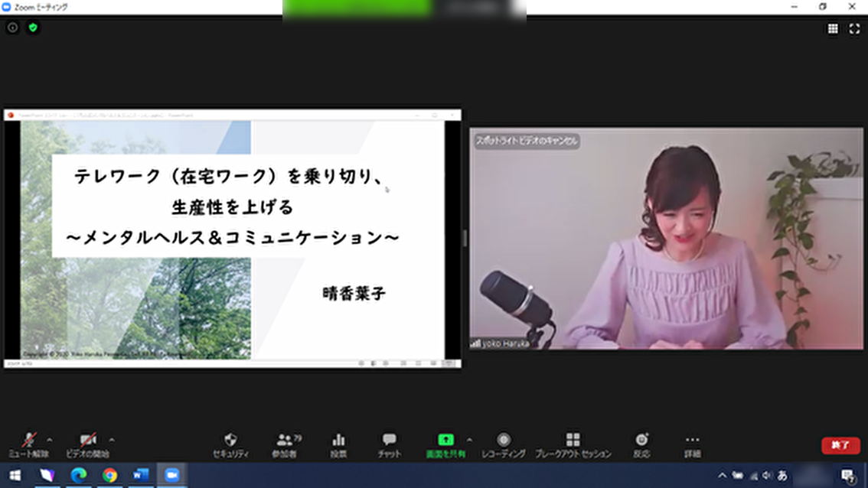The image size is (868, 488).
Task: Open the More (詳細) menu
Action: (692, 444)
